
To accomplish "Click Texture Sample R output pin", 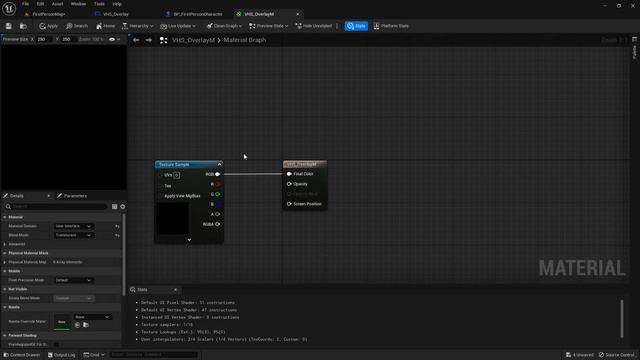I will (218, 184).
